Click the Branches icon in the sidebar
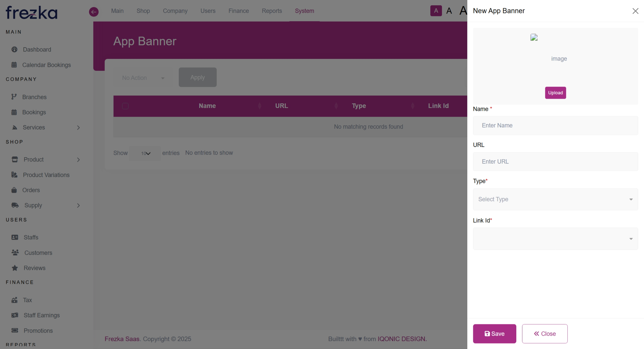The width and height of the screenshot is (644, 349). pyautogui.click(x=14, y=97)
